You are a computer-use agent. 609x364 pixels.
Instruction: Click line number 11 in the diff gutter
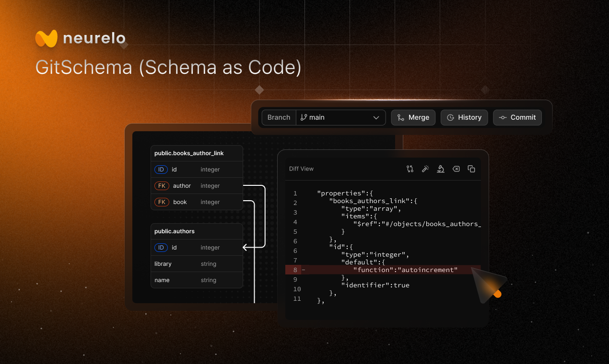pyautogui.click(x=297, y=299)
